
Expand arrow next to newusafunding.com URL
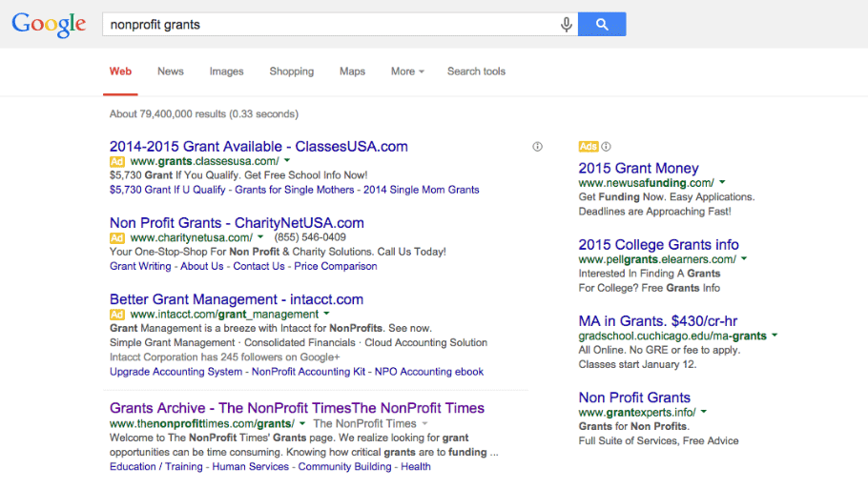coord(722,182)
